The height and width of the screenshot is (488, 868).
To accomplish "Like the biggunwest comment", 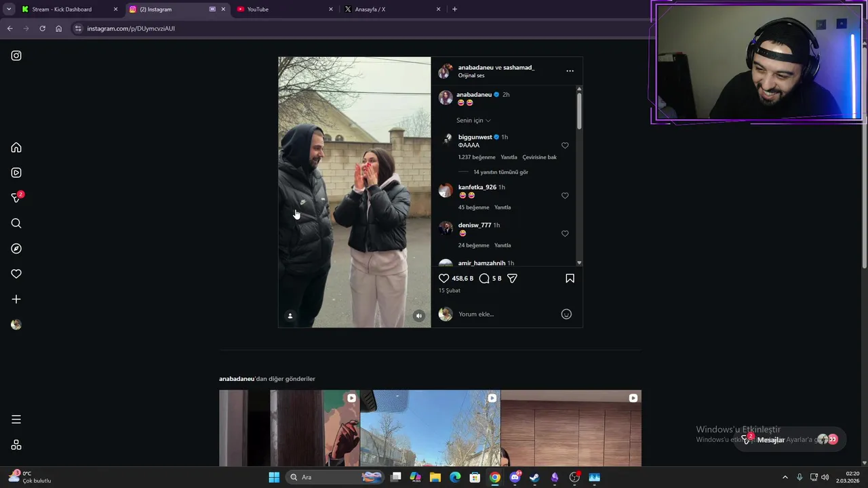I will 565,146.
